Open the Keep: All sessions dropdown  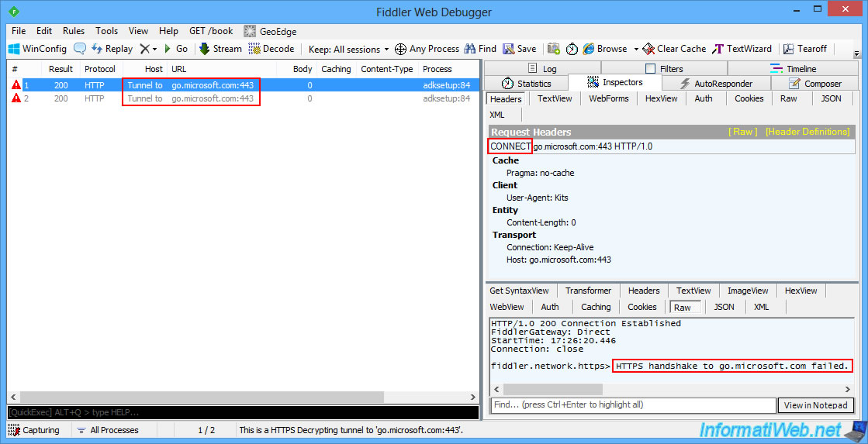[x=349, y=49]
